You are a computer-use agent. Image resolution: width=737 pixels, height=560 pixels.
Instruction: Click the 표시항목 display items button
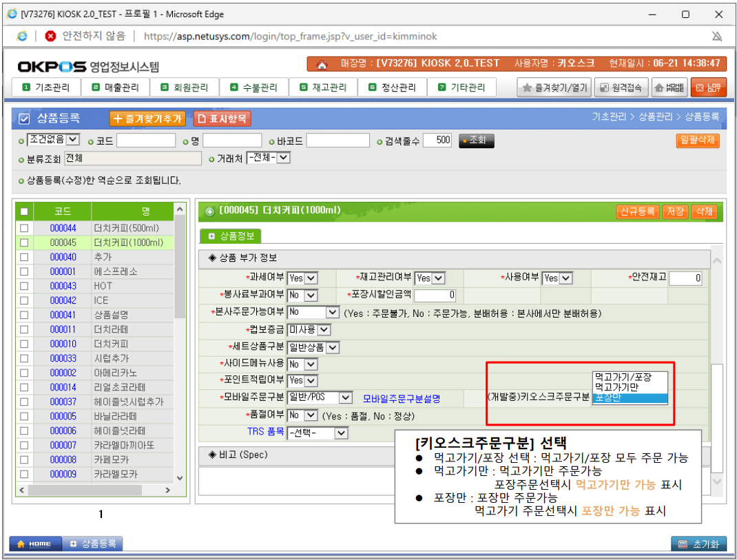(222, 118)
